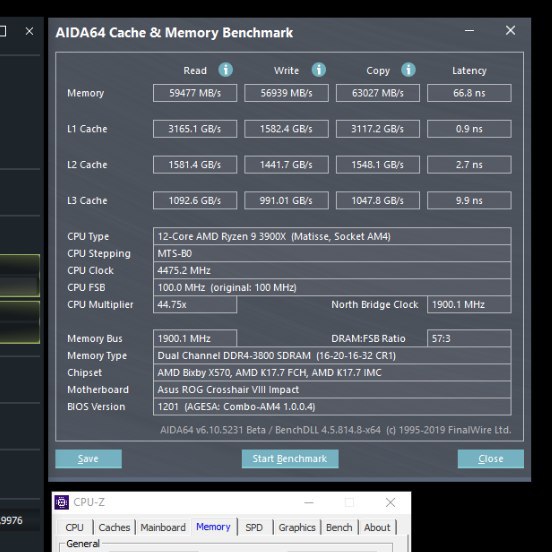Click the Write info icon

(x=319, y=70)
